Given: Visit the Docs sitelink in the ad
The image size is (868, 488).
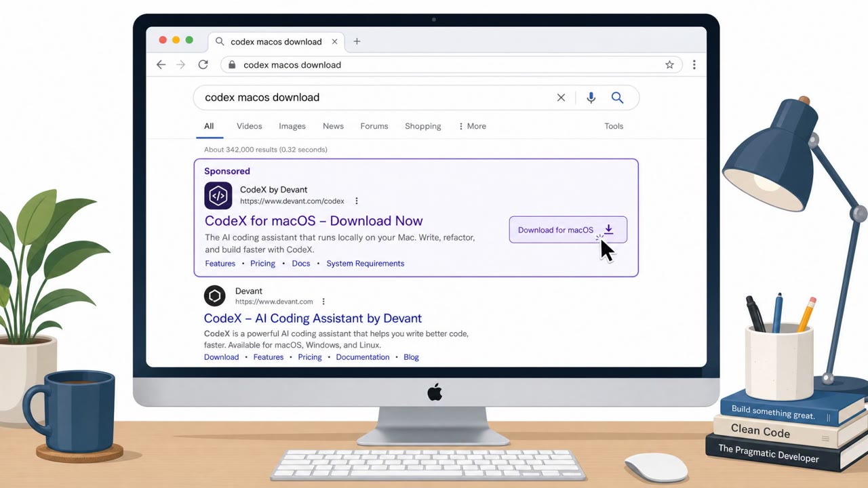Looking at the screenshot, I should tap(301, 264).
